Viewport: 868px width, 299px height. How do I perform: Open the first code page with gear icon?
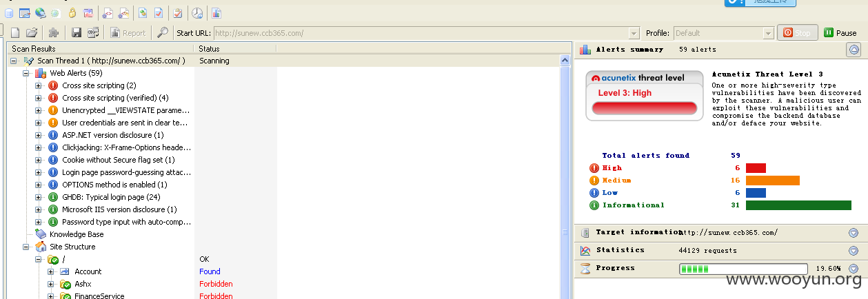[108, 12]
